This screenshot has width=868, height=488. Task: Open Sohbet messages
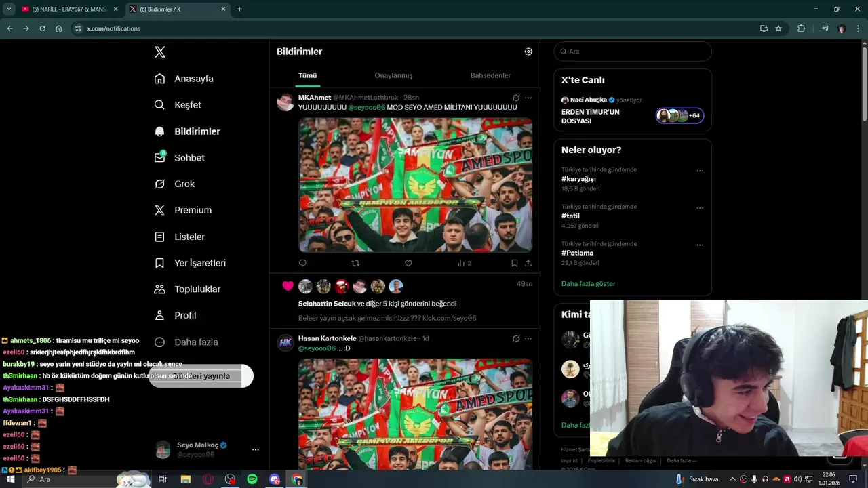pyautogui.click(x=179, y=157)
